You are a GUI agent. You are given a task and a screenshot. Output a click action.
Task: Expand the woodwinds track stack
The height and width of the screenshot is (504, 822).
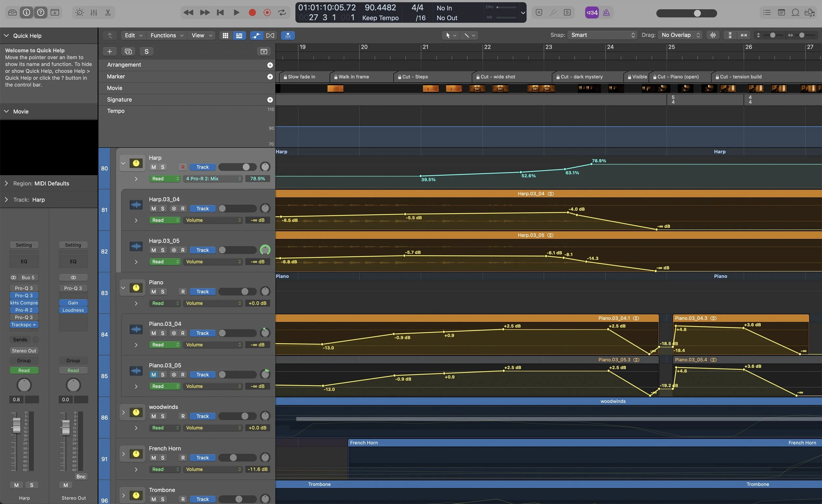click(x=123, y=413)
